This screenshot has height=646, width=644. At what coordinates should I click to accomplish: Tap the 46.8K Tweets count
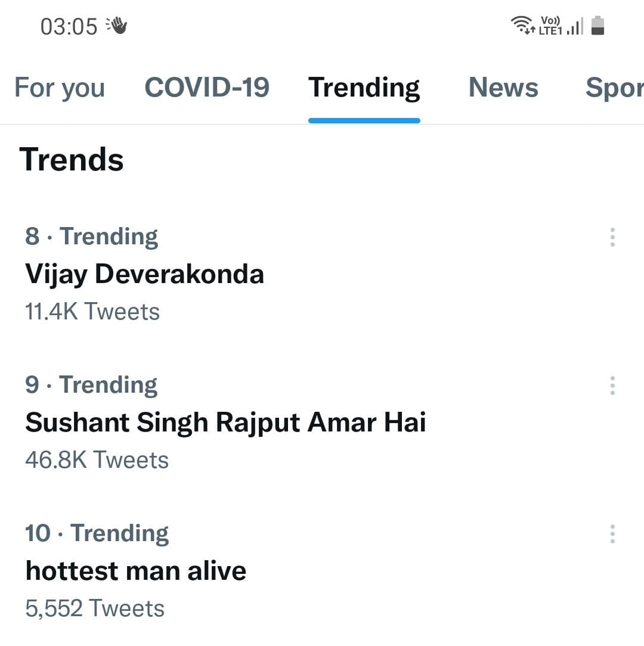(97, 460)
